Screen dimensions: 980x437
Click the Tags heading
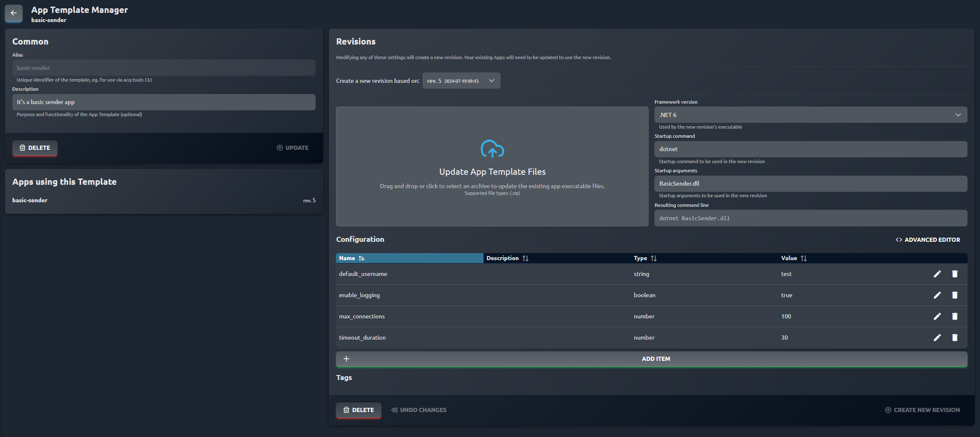pos(344,377)
